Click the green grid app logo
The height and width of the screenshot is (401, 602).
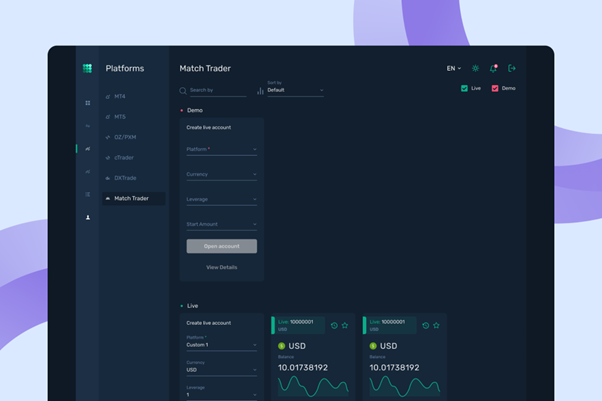click(87, 68)
